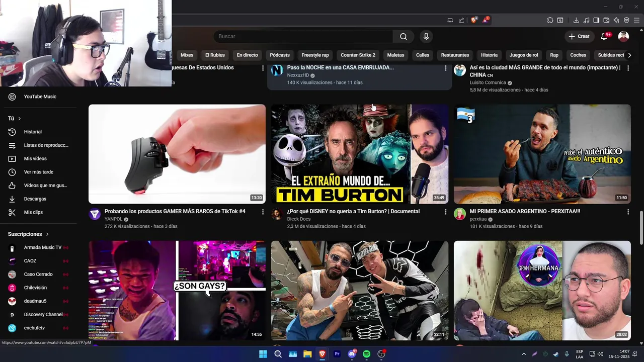
Task: Click the Brave Rewards triangle icon
Action: [486, 20]
